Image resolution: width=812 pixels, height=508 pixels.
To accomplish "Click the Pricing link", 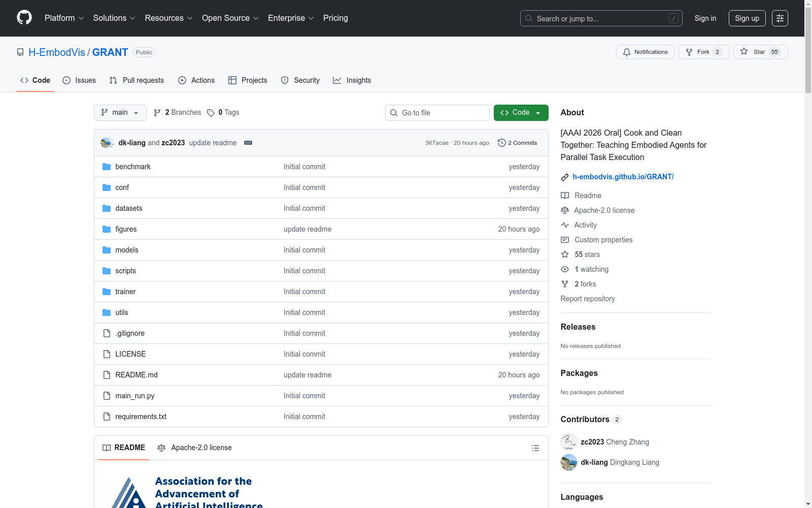I will pos(335,18).
